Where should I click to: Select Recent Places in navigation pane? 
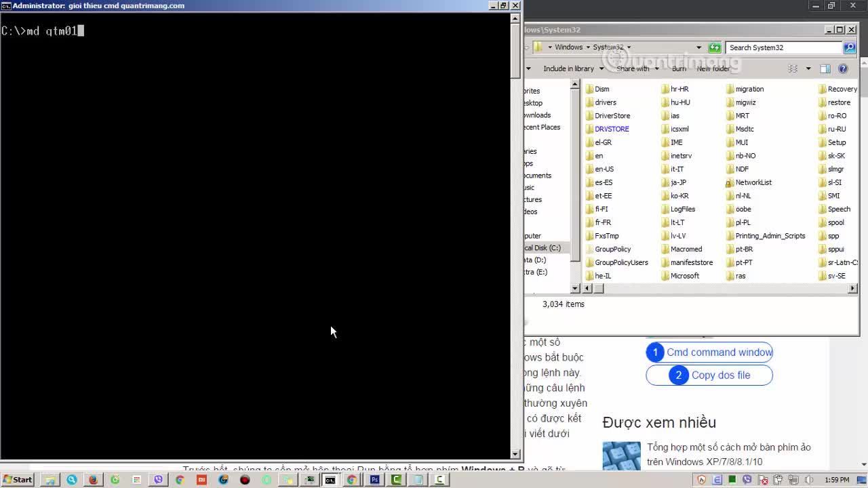[542, 127]
